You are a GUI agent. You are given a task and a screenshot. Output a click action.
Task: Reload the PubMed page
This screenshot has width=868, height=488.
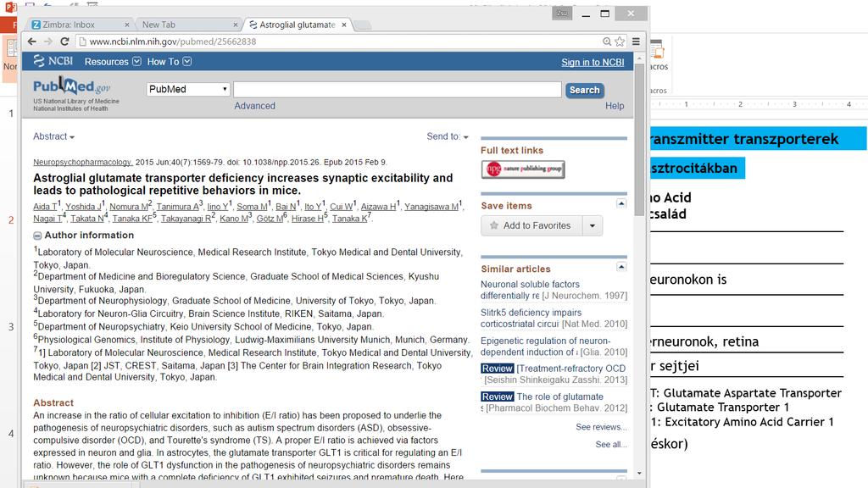tap(64, 42)
